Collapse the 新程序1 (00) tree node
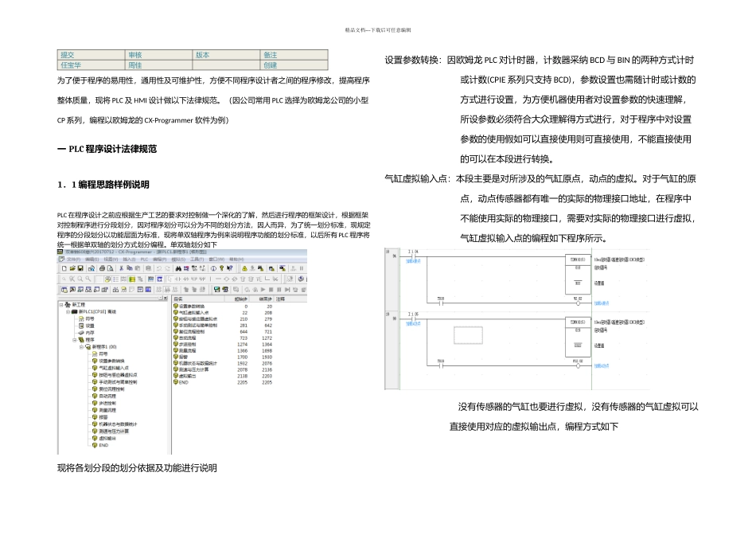Viewport: 756px width, 535px height. click(x=81, y=347)
